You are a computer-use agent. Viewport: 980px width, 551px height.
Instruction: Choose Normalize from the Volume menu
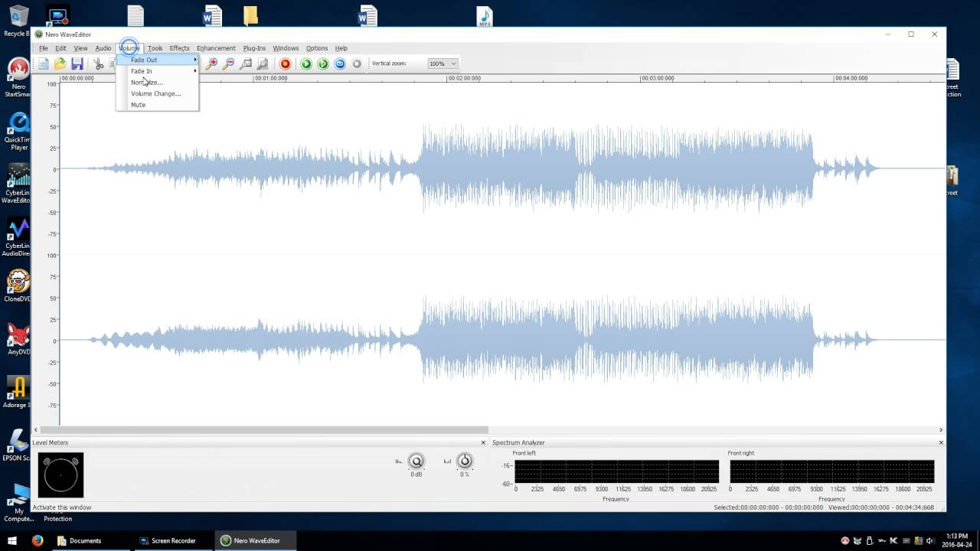click(x=158, y=82)
